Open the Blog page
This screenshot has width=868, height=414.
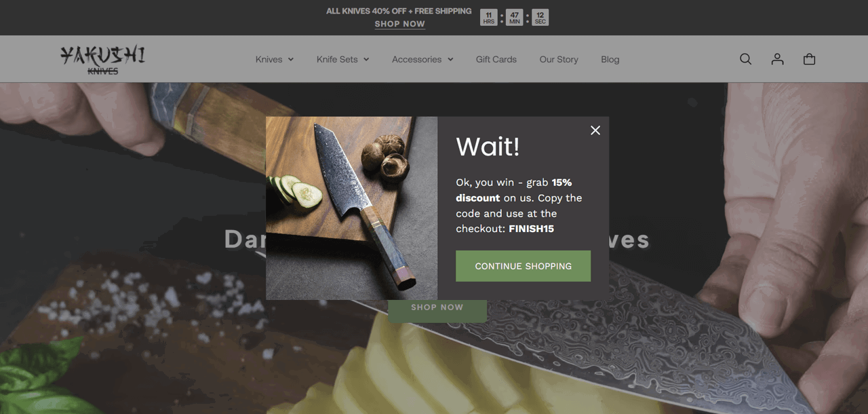coord(610,60)
